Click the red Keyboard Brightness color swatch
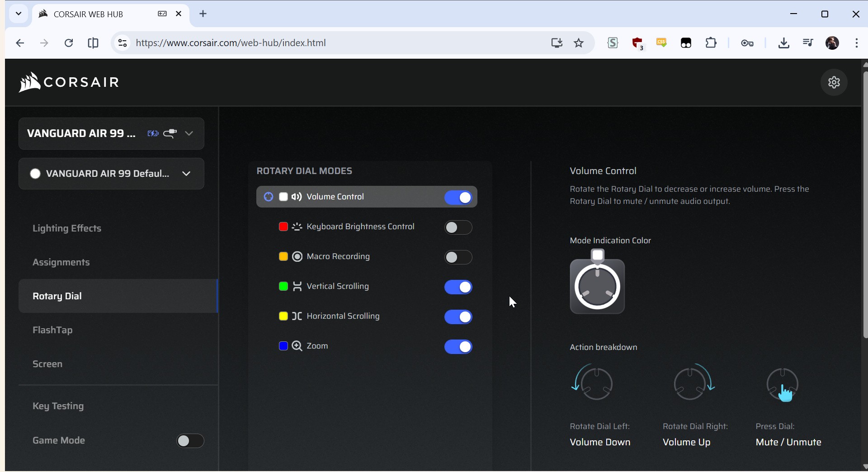The image size is (868, 472). (283, 227)
